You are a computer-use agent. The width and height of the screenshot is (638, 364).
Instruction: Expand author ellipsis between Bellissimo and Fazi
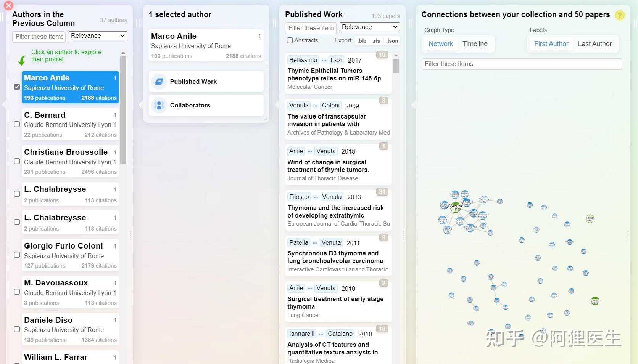pos(324,60)
